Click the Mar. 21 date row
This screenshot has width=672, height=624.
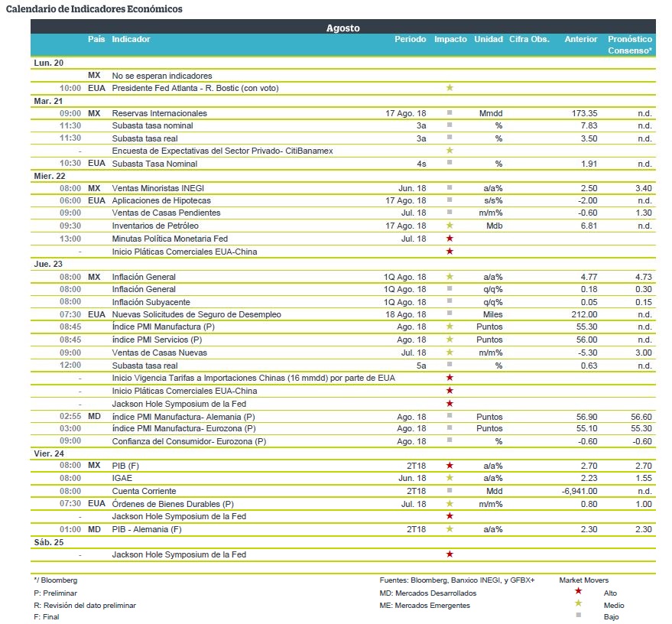coord(342,101)
